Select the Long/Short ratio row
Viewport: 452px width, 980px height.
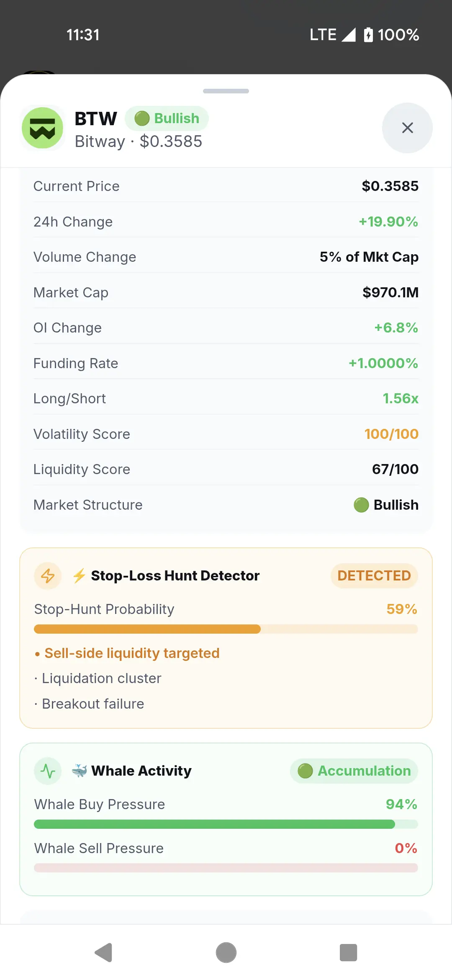pyautogui.click(x=226, y=398)
